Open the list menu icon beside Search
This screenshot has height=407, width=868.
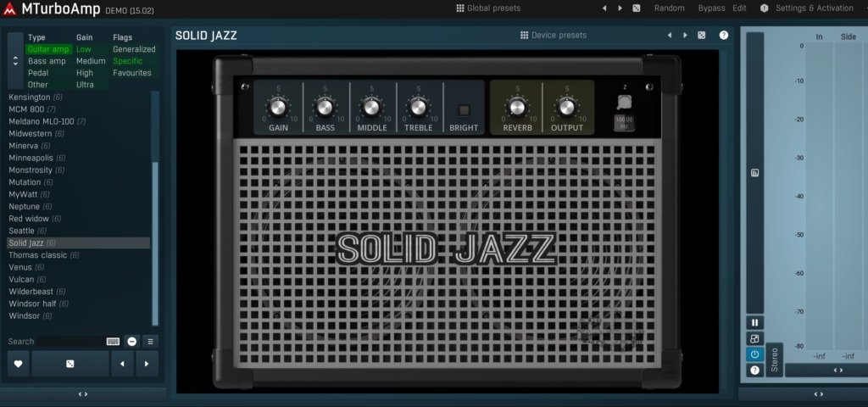pyautogui.click(x=150, y=341)
